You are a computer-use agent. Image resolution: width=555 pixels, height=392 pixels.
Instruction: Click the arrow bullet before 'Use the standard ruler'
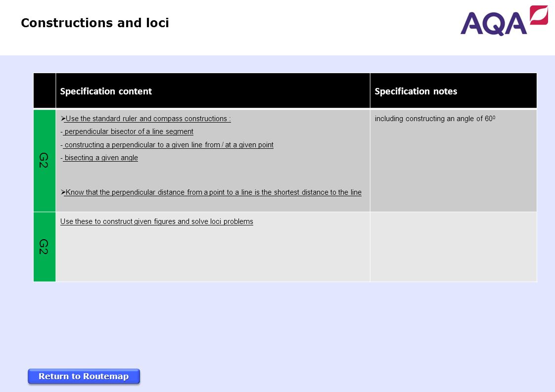[x=63, y=119]
